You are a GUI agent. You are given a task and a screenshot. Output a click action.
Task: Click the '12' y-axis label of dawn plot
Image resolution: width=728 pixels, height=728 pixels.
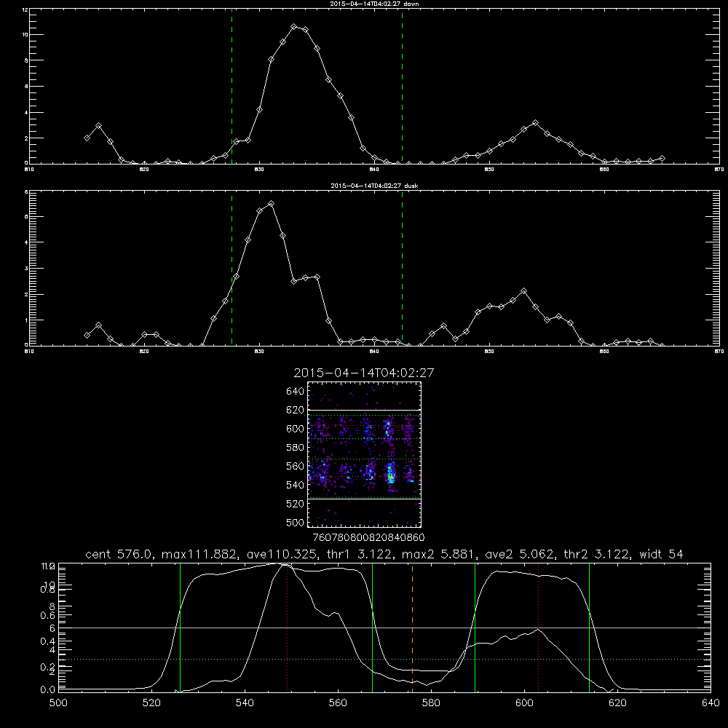click(x=25, y=9)
